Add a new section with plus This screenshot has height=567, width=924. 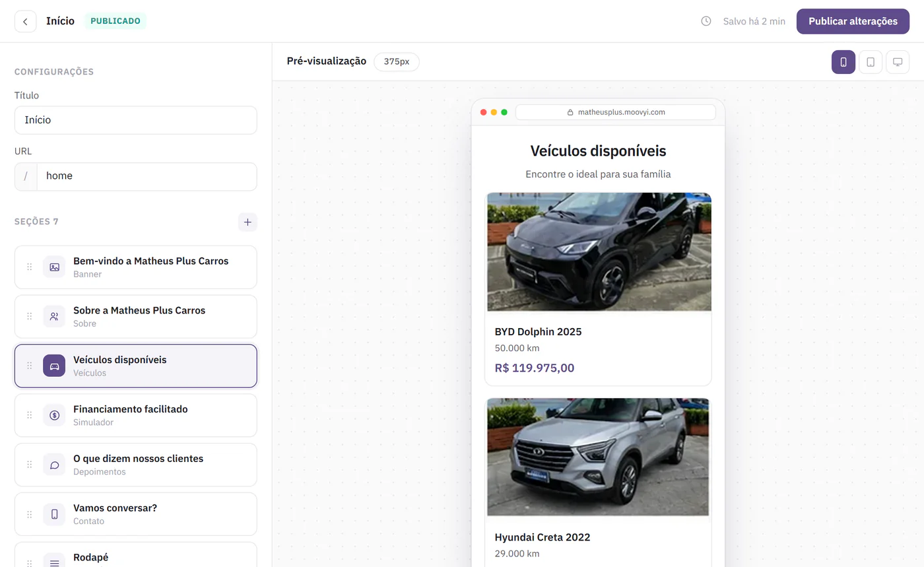[x=247, y=222]
